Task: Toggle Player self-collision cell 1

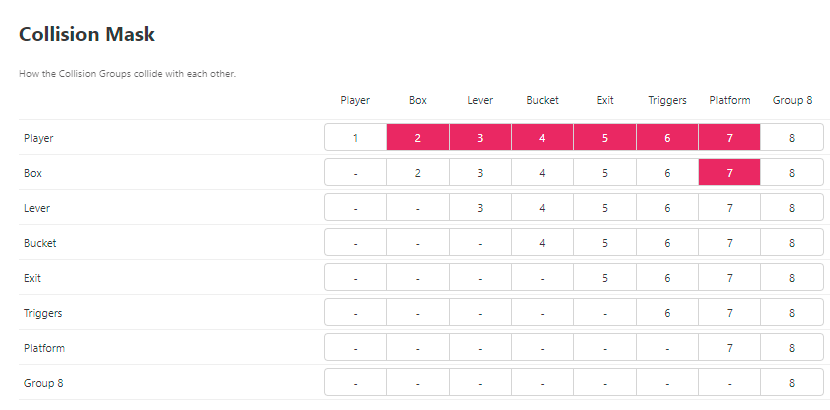Action: [x=356, y=138]
